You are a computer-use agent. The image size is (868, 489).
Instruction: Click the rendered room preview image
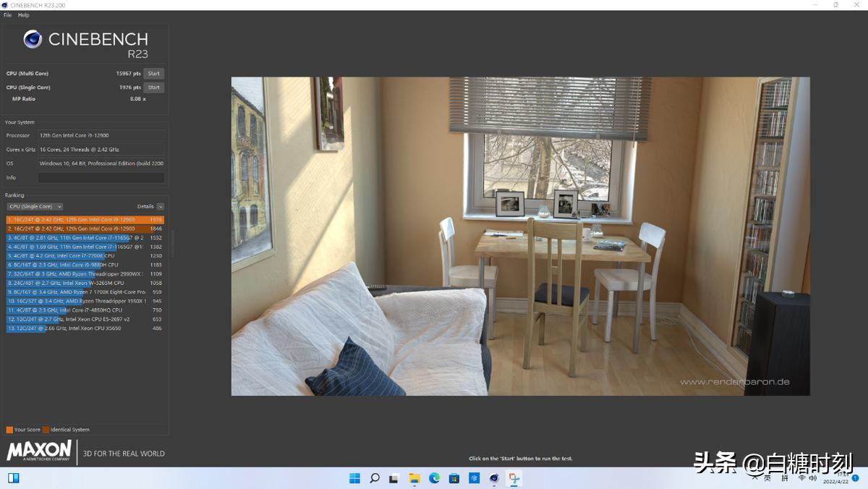point(520,236)
